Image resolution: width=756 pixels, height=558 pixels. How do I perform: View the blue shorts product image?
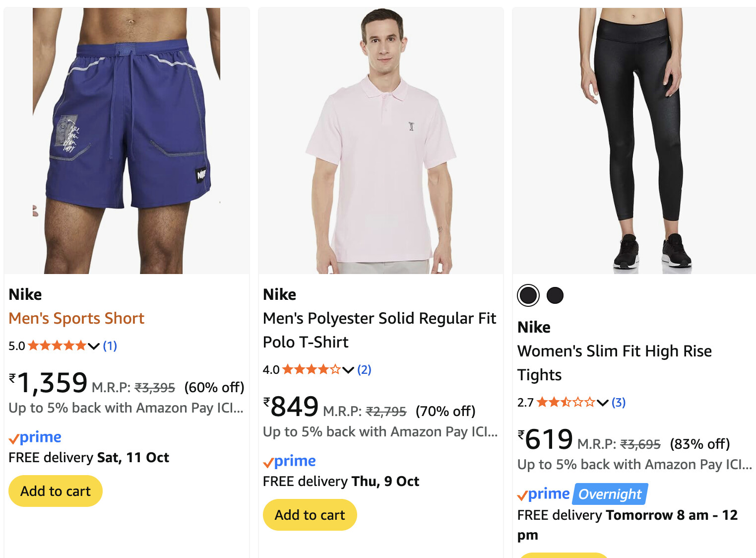pos(126,140)
